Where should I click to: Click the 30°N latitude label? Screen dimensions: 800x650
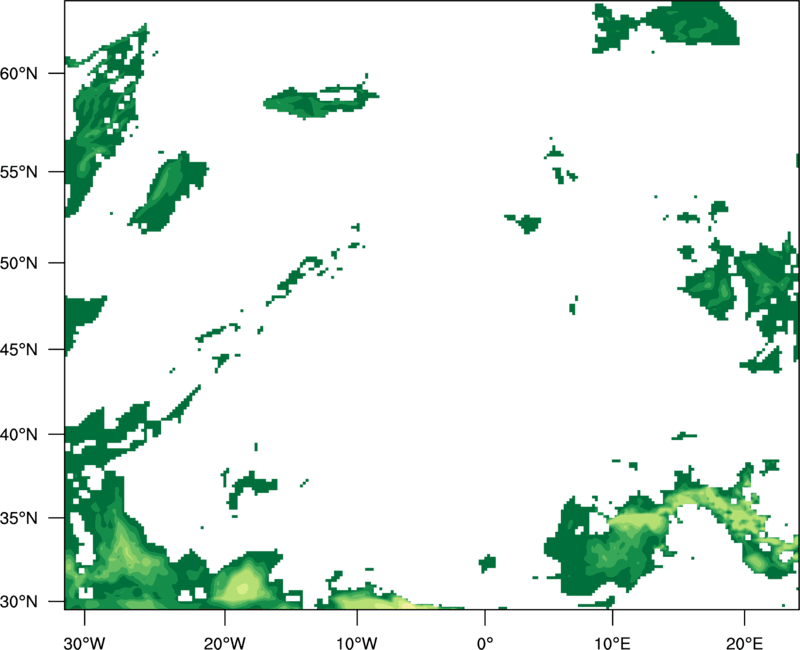[19, 602]
